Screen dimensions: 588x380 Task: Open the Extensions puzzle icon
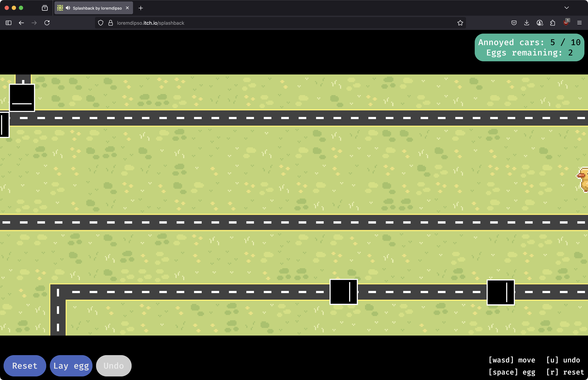(x=552, y=23)
